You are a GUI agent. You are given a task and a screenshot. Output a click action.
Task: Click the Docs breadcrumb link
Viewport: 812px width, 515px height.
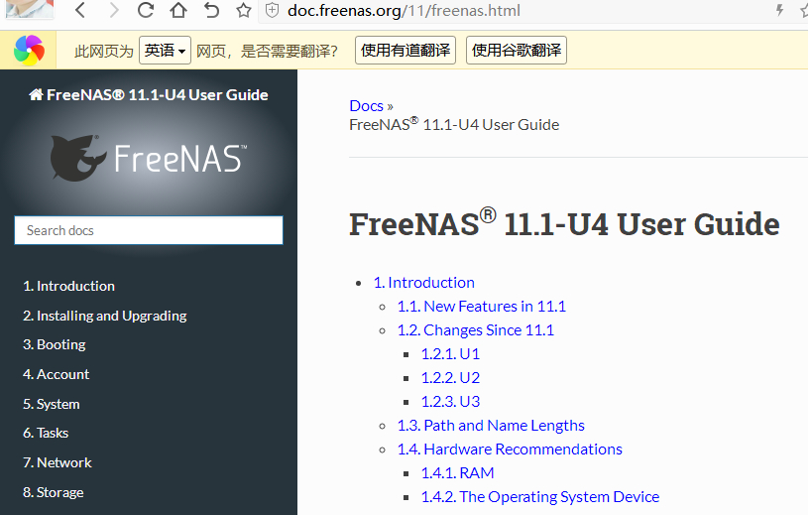pos(366,106)
